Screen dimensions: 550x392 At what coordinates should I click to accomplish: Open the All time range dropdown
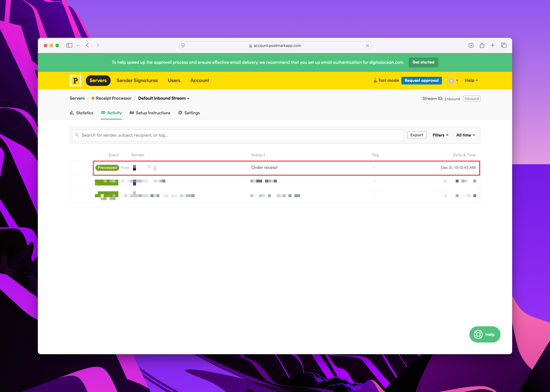(x=466, y=135)
